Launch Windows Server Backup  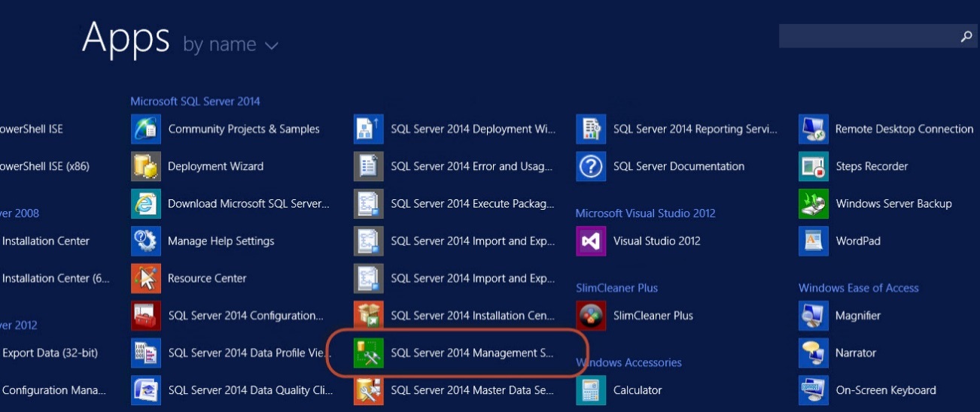click(876, 204)
